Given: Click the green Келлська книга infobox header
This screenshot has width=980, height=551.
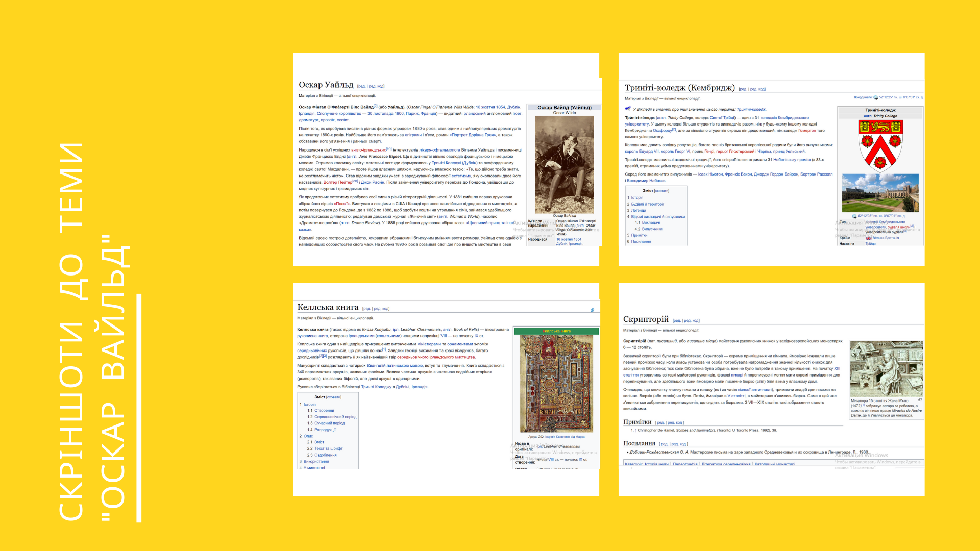Looking at the screenshot, I should pyautogui.click(x=556, y=331).
